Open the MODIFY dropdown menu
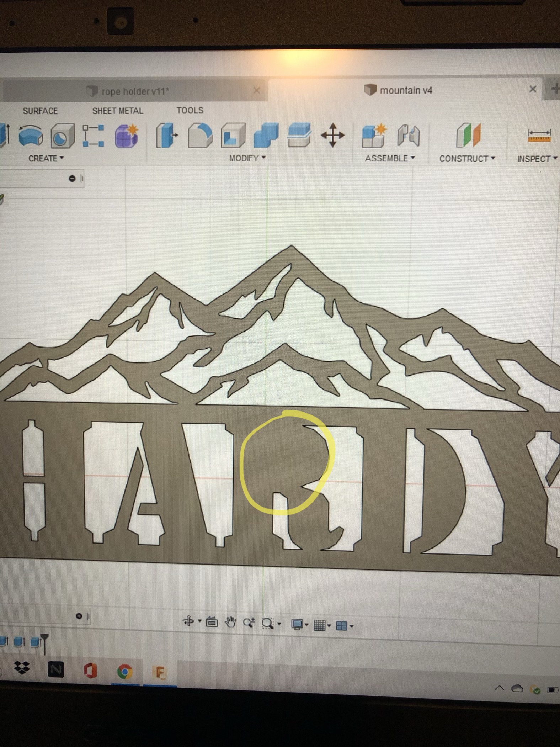 (247, 158)
